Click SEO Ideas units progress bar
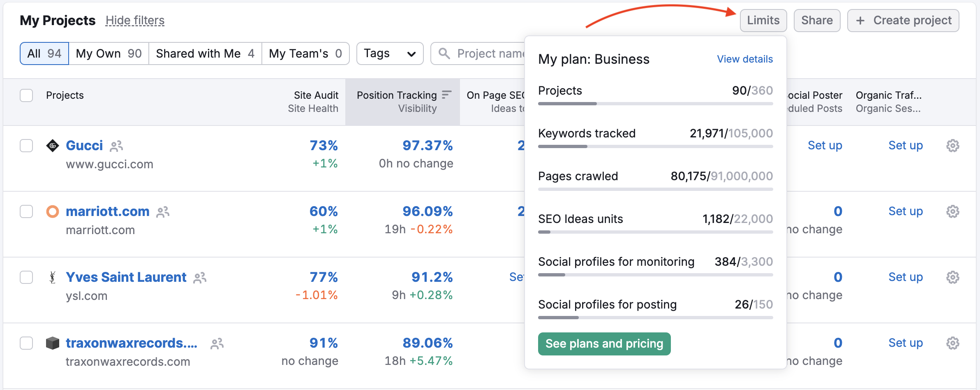980x390 pixels. [x=655, y=232]
